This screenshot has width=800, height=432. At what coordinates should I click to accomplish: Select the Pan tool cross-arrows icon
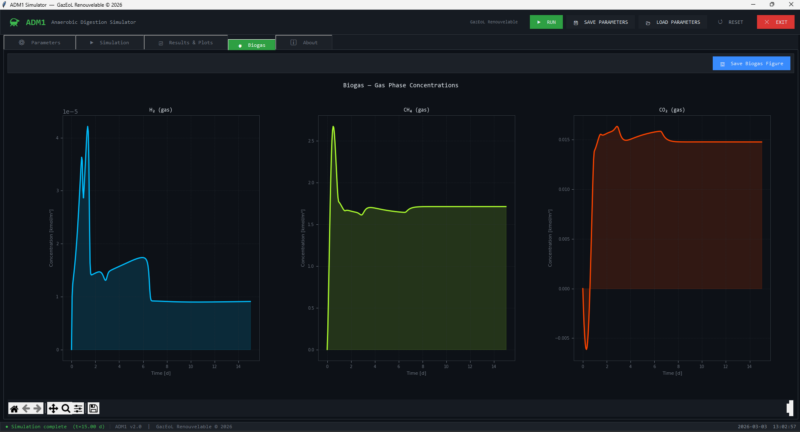tap(53, 408)
